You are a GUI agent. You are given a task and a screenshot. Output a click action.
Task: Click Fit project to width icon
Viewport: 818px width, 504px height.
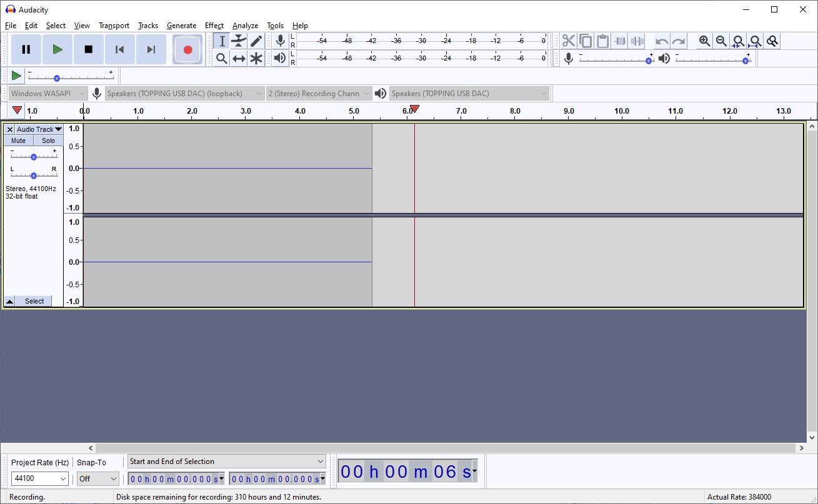[756, 41]
